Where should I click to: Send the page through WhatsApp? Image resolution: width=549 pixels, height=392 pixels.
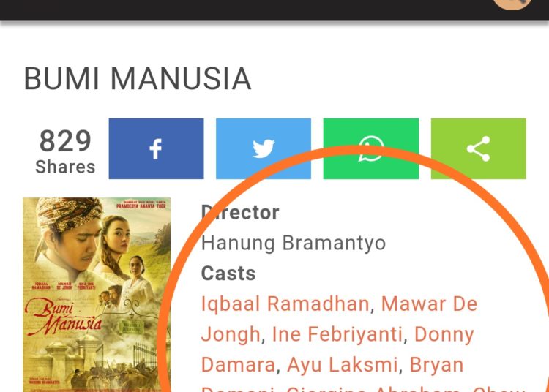[x=371, y=148]
